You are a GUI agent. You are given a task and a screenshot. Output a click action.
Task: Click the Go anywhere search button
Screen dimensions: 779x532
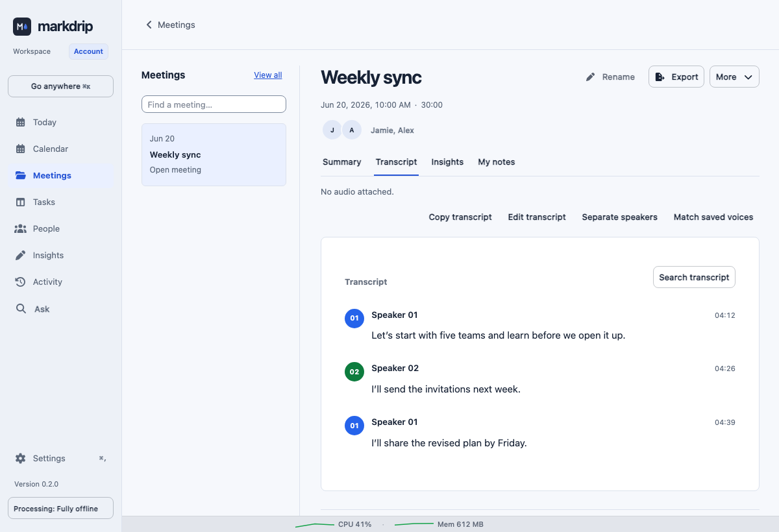[60, 86]
